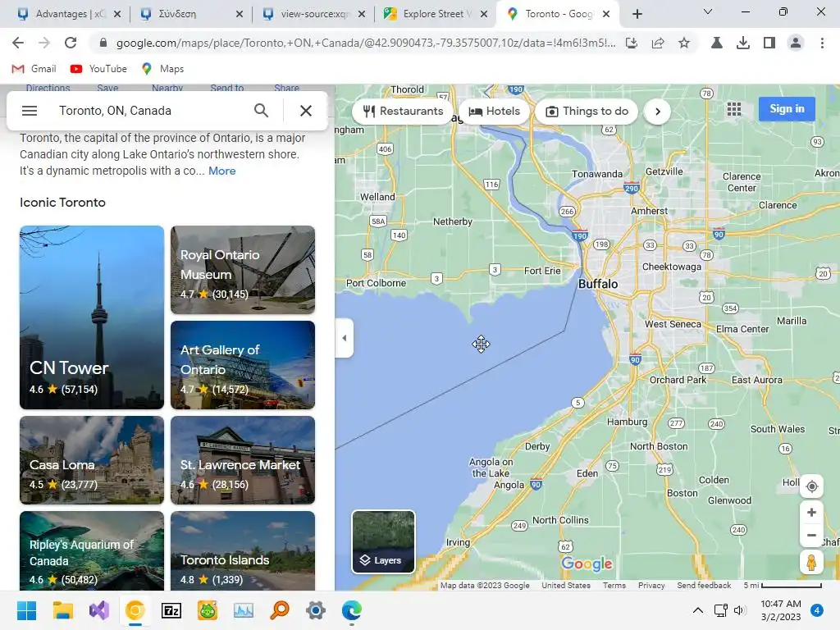Open File Explorer from taskbar
Screen dimensions: 840x630
[62, 610]
